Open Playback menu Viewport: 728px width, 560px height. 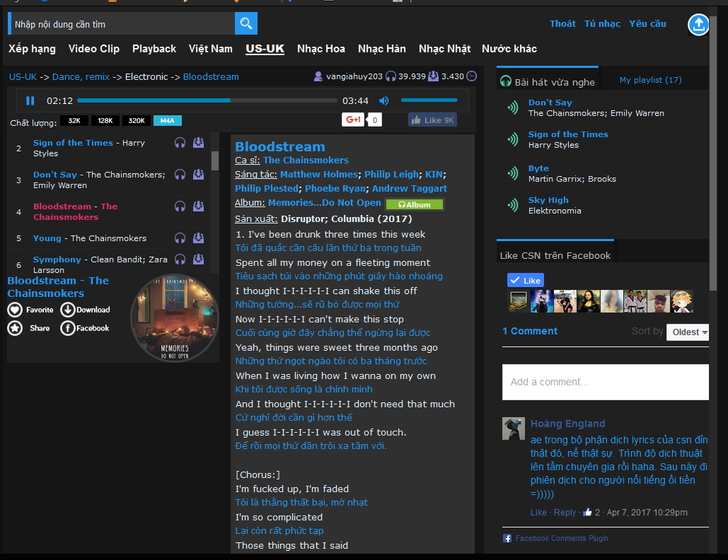[x=154, y=49]
